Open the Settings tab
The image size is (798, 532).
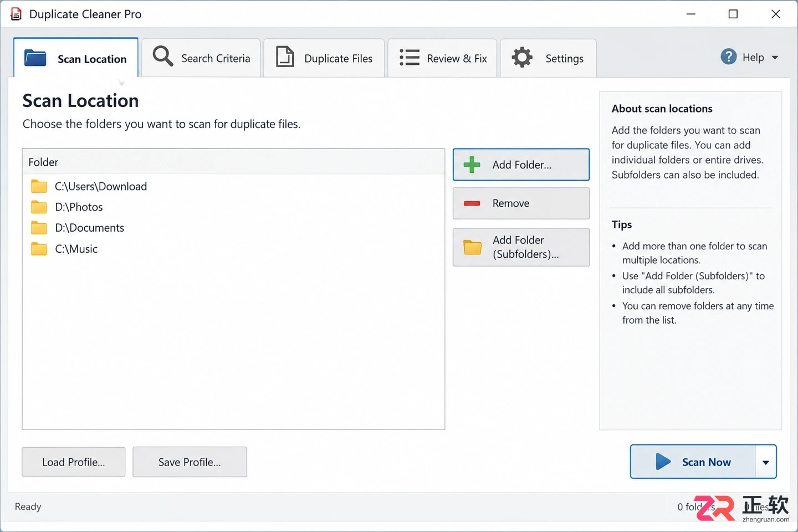(x=548, y=58)
